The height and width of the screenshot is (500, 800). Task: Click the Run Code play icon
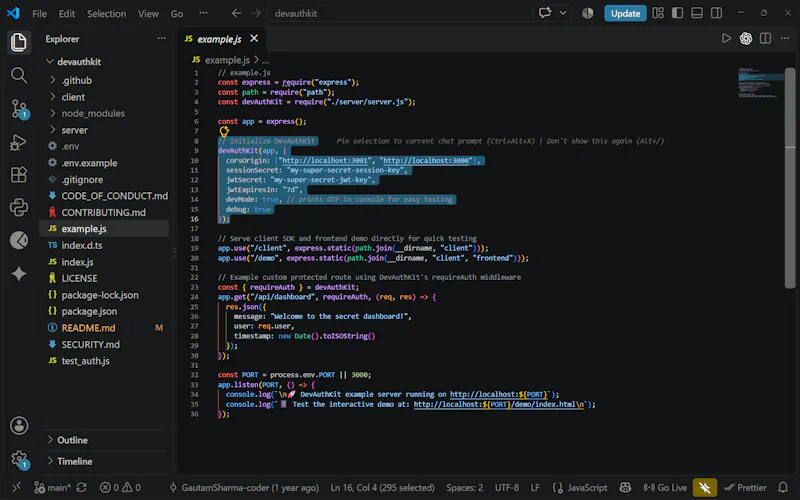point(726,38)
